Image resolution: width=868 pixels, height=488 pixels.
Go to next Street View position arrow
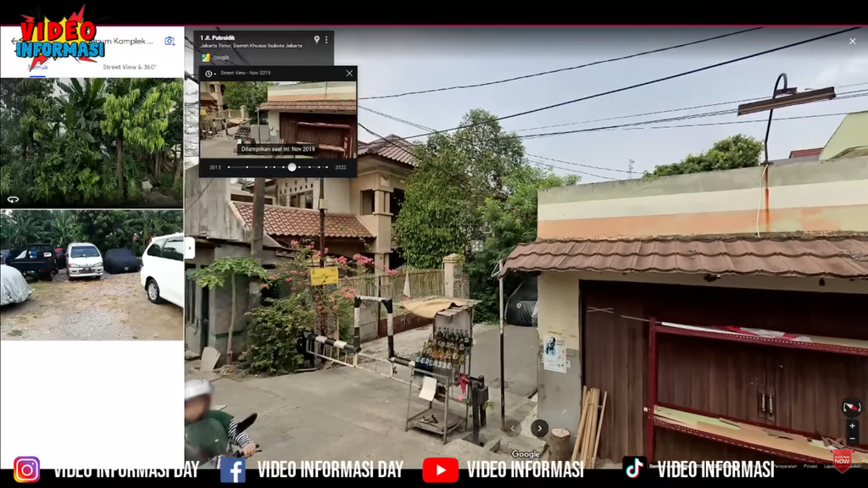(x=539, y=429)
